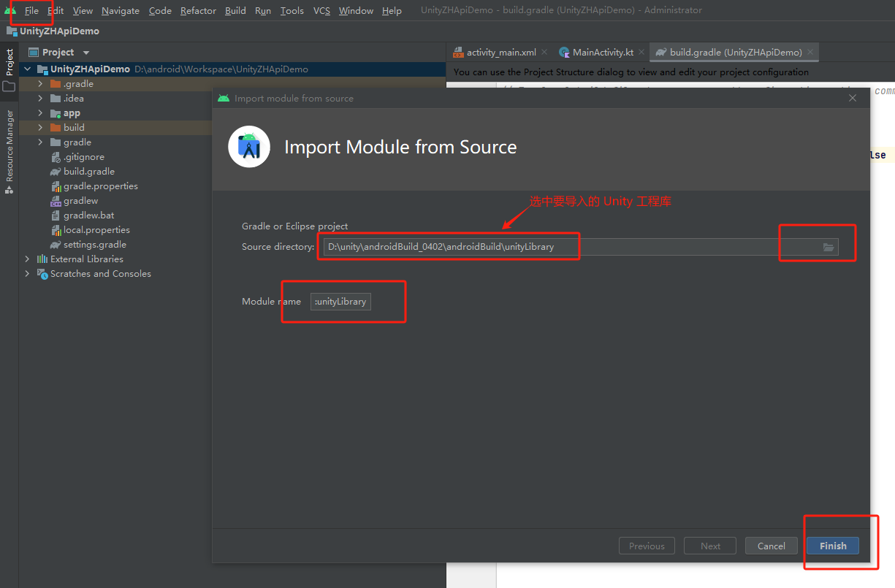895x588 pixels.
Task: Click the Module name input field
Action: coord(340,302)
